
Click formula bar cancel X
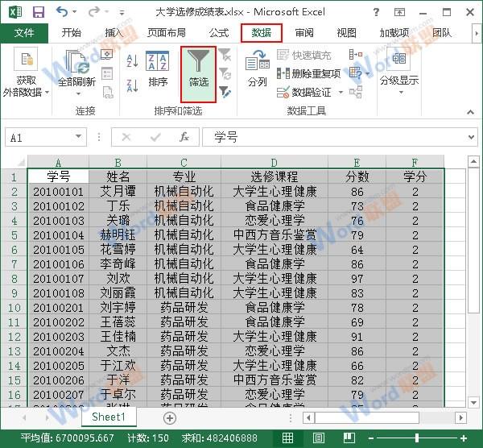(126, 137)
